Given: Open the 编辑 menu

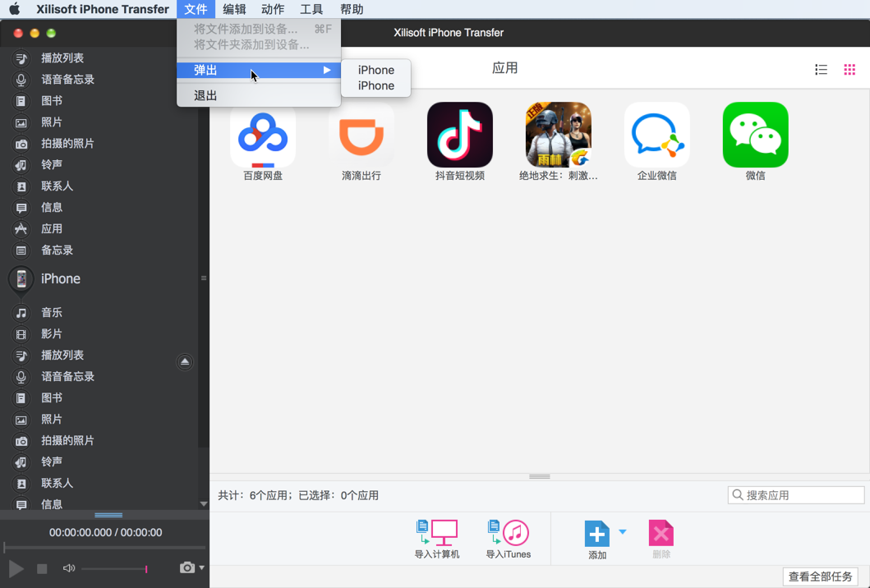Looking at the screenshot, I should coord(234,9).
